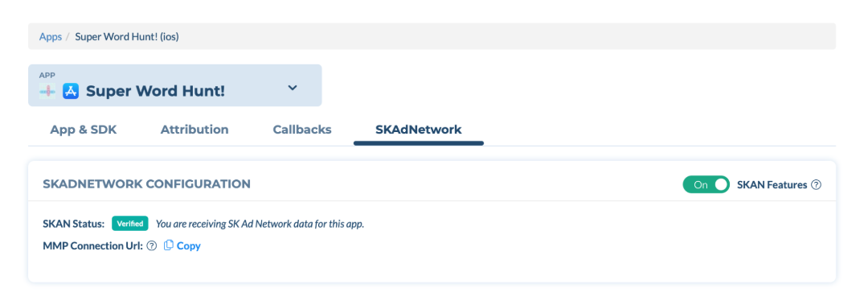Screen dimensions: 868x305
Task: Switch to the App & SDK tab
Action: pos(84,130)
